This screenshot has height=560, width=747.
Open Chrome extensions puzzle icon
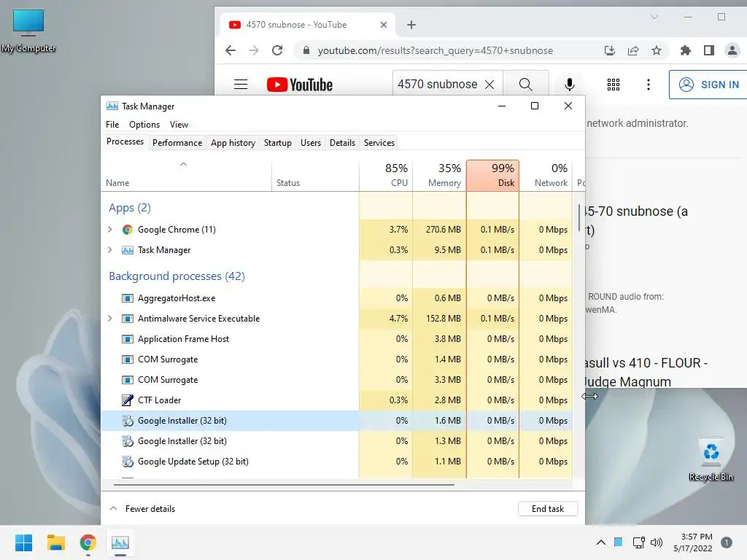686,50
